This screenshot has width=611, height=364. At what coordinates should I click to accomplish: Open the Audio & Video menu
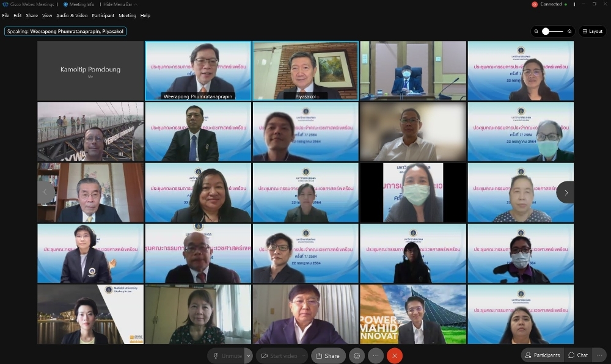71,15
